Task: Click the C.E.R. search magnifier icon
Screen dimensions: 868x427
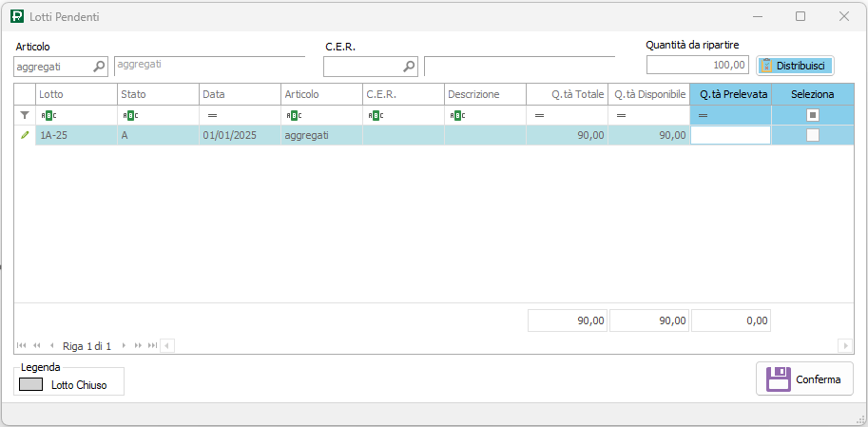Action: tap(409, 67)
